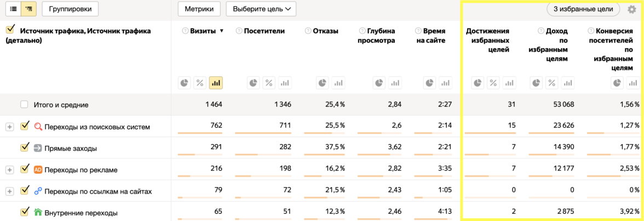Expand Переходы из поисковых систем row
Screen dimensions: 644x221
point(9,127)
